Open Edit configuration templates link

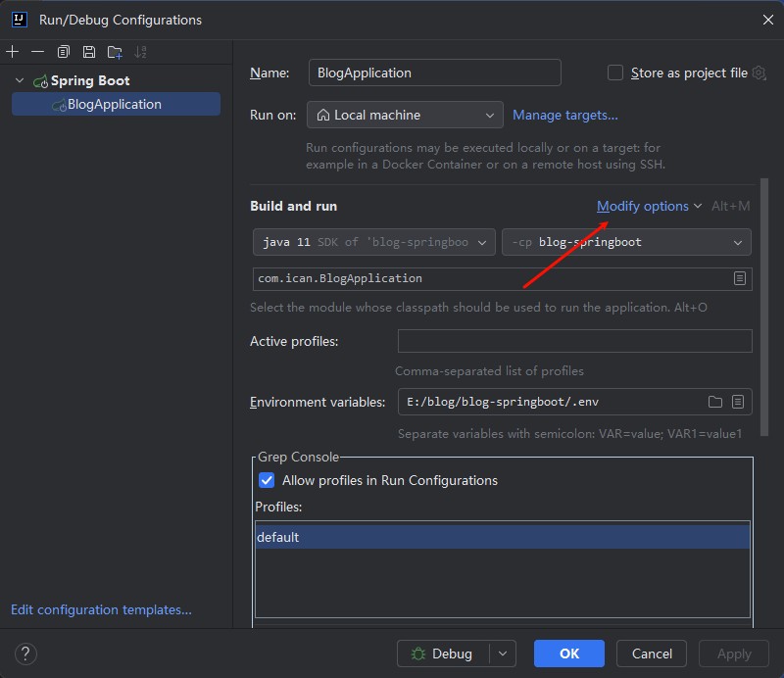click(x=102, y=609)
